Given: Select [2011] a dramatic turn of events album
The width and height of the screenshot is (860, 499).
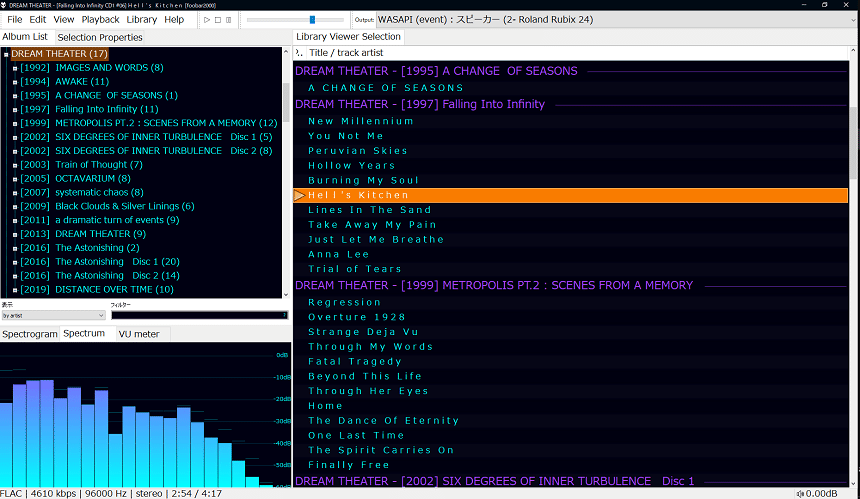Looking at the screenshot, I should [100, 220].
